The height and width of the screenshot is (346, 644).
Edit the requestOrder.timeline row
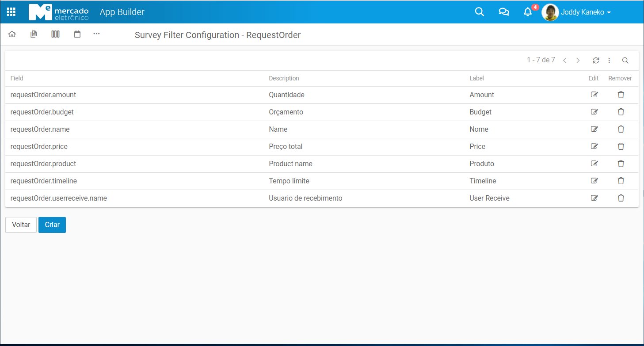(x=594, y=181)
